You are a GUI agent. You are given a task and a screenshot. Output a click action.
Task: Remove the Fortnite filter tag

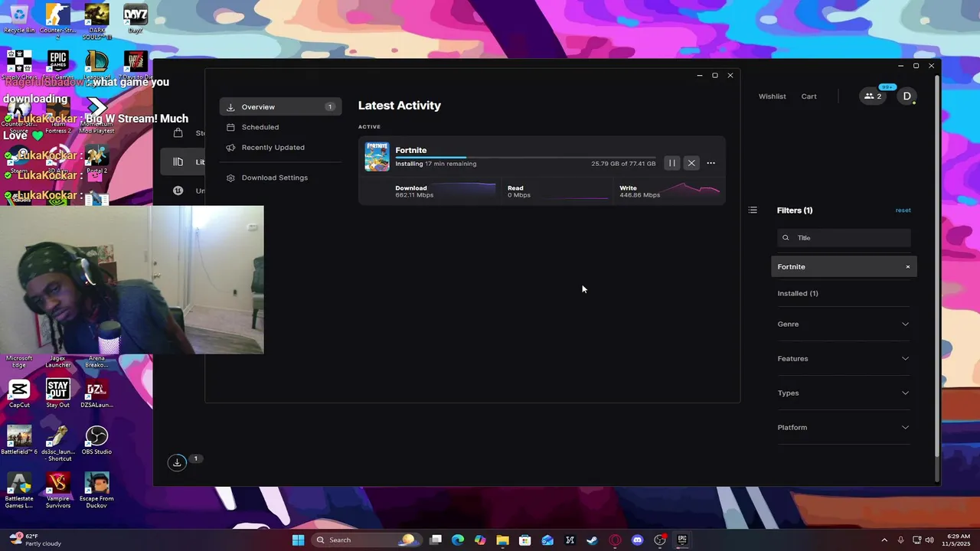point(908,267)
